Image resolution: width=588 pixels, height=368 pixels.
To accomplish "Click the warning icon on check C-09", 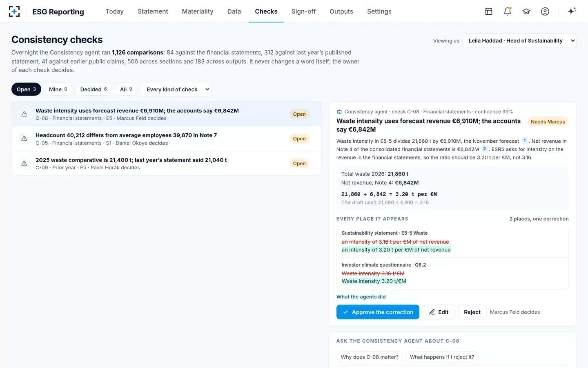I will (x=24, y=164).
